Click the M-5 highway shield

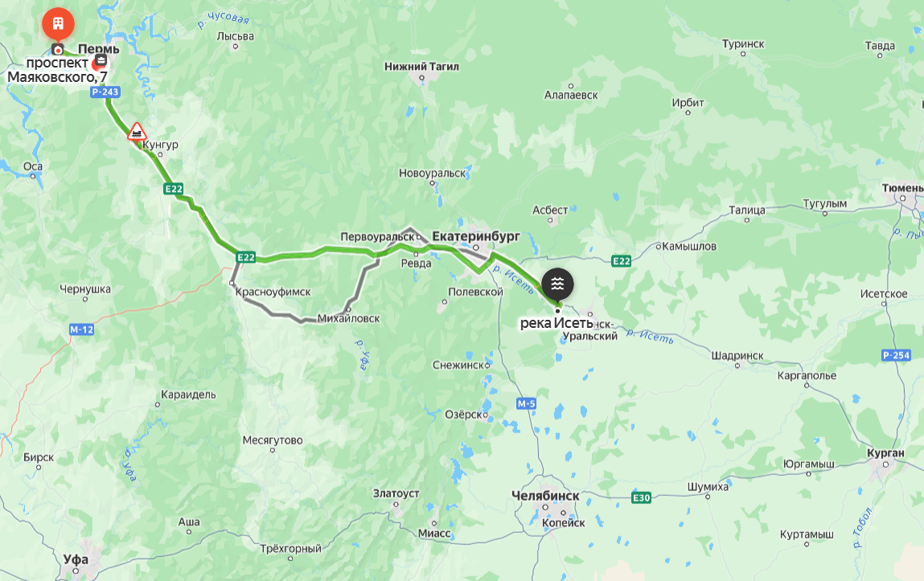(x=526, y=403)
